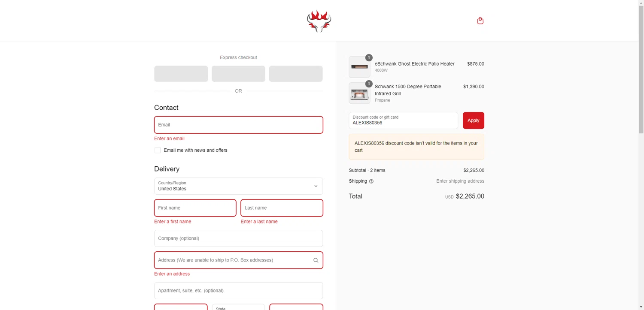Click the third express checkout button
644x310 pixels.
(296, 74)
